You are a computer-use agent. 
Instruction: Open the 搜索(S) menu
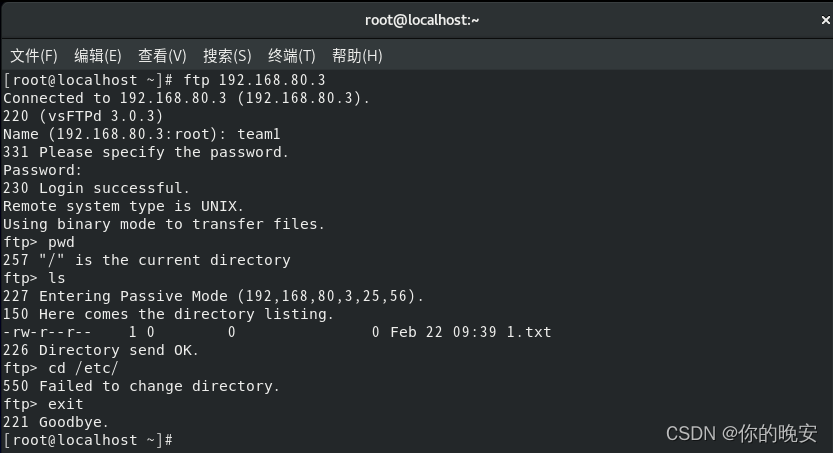click(227, 55)
